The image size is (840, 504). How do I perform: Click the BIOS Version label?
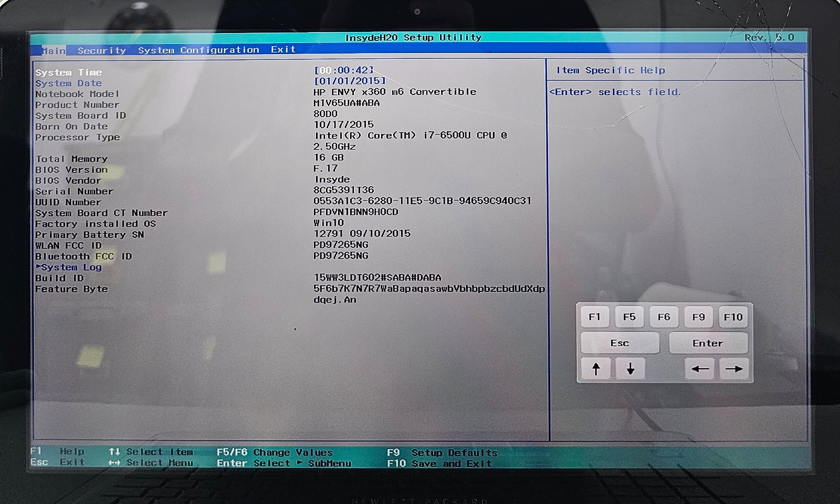click(71, 170)
